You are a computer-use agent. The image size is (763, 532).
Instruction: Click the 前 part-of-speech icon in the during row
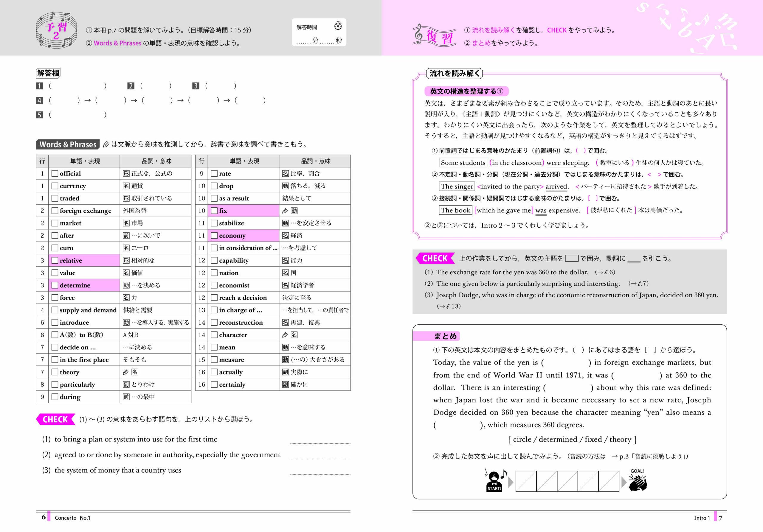tap(126, 397)
